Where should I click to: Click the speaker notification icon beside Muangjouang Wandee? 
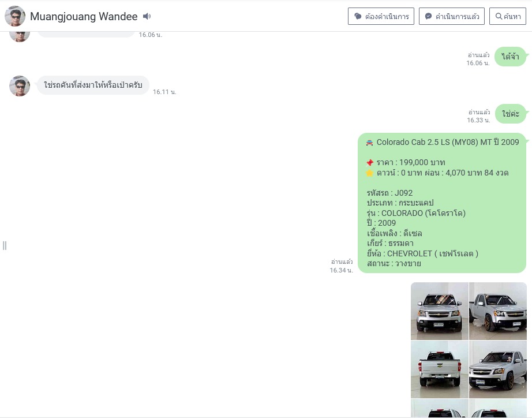point(147,16)
